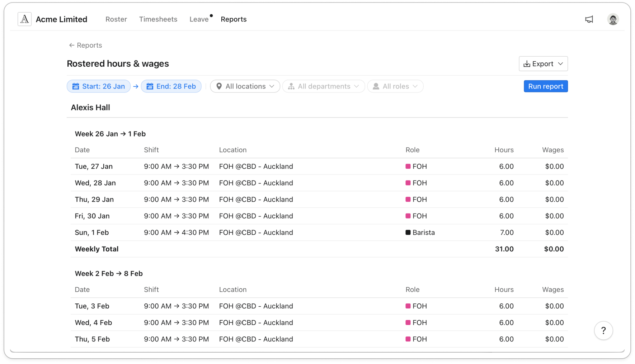Image resolution: width=635 pixels, height=364 pixels.
Task: Click the pink FOH swatch for Wed, 4 Feb
Action: [x=408, y=322]
